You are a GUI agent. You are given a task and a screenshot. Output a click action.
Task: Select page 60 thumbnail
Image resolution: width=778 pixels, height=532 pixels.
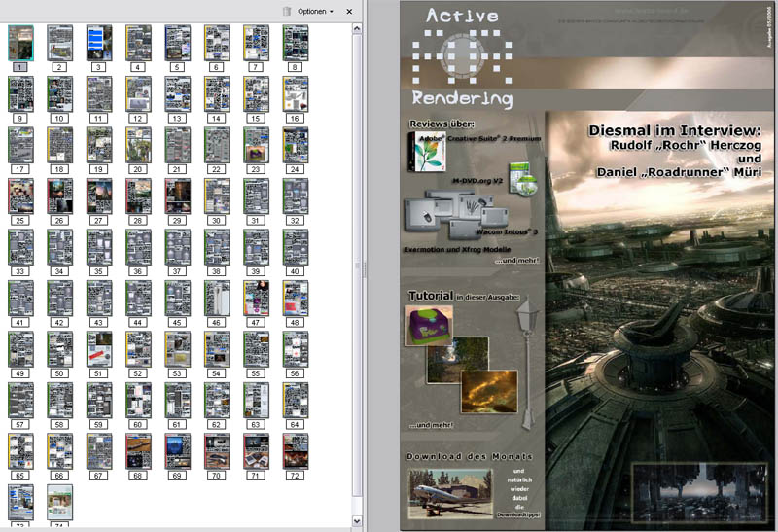click(x=138, y=401)
